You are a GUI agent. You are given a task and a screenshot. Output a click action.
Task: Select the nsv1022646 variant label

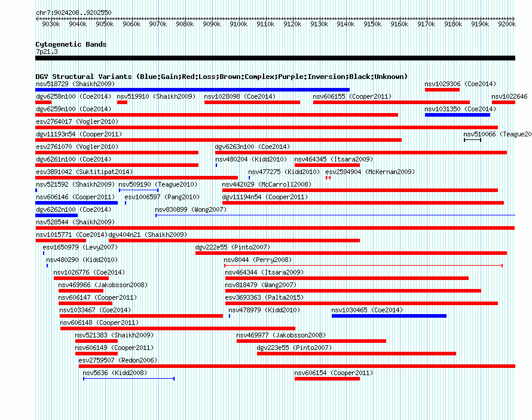[510, 96]
